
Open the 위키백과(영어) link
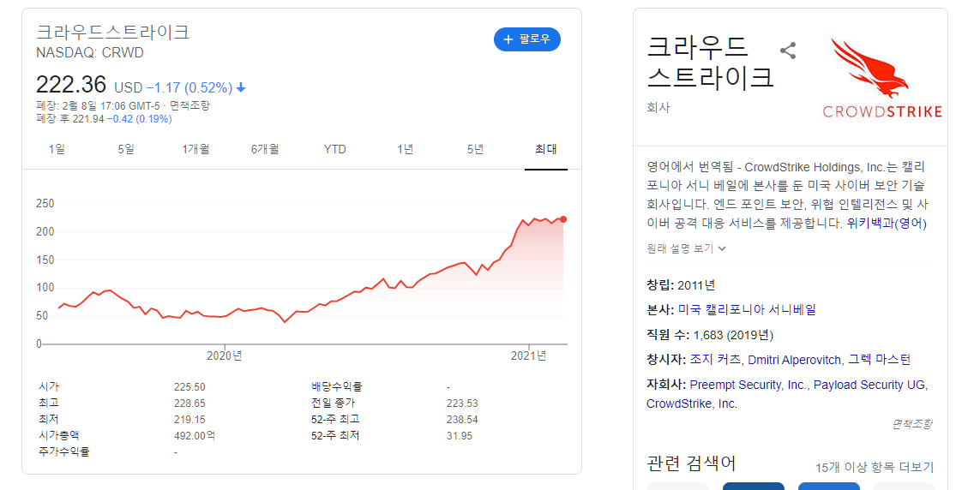(887, 223)
